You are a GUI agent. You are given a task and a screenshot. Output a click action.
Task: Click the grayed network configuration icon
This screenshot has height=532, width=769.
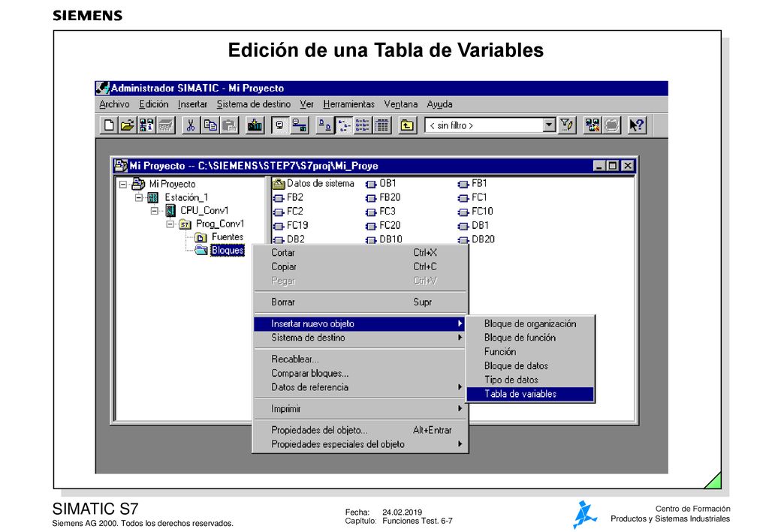611,125
